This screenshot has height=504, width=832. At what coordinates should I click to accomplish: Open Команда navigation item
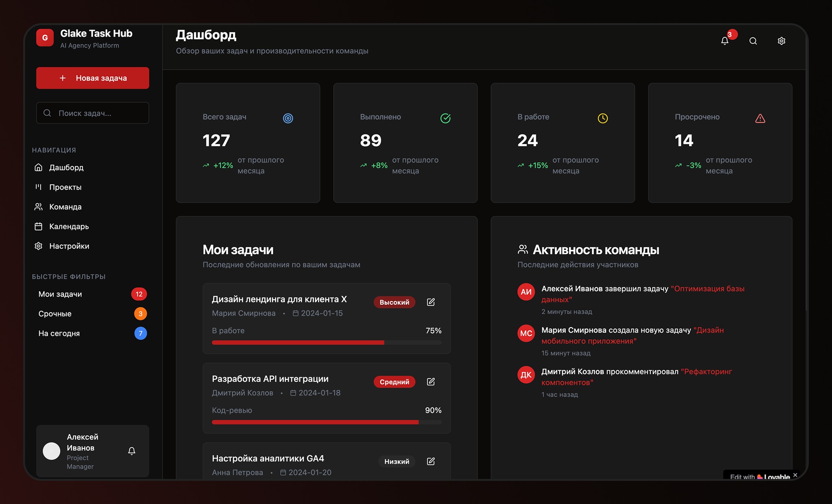65,207
